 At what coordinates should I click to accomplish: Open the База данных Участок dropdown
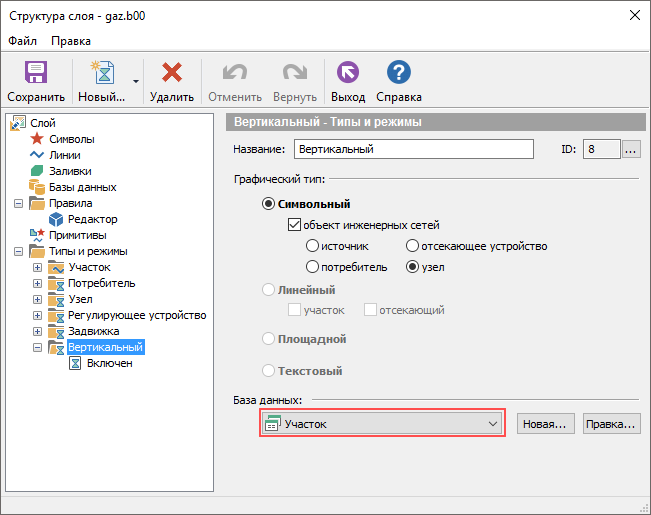[382, 423]
